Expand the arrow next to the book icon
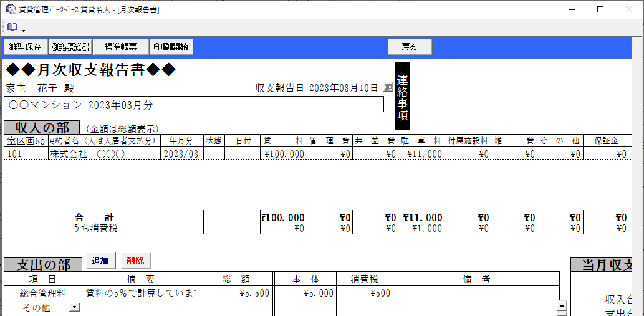644x316 pixels. coord(24,30)
